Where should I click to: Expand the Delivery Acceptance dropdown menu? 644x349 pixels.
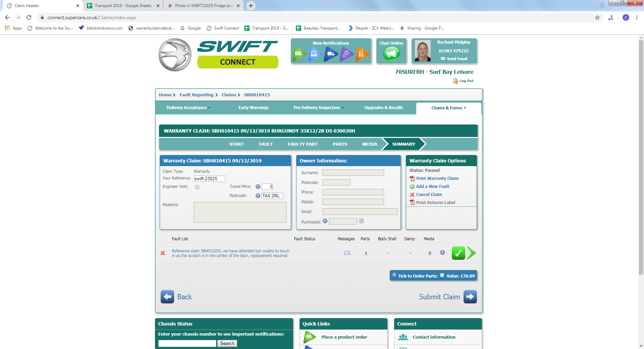[x=189, y=108]
